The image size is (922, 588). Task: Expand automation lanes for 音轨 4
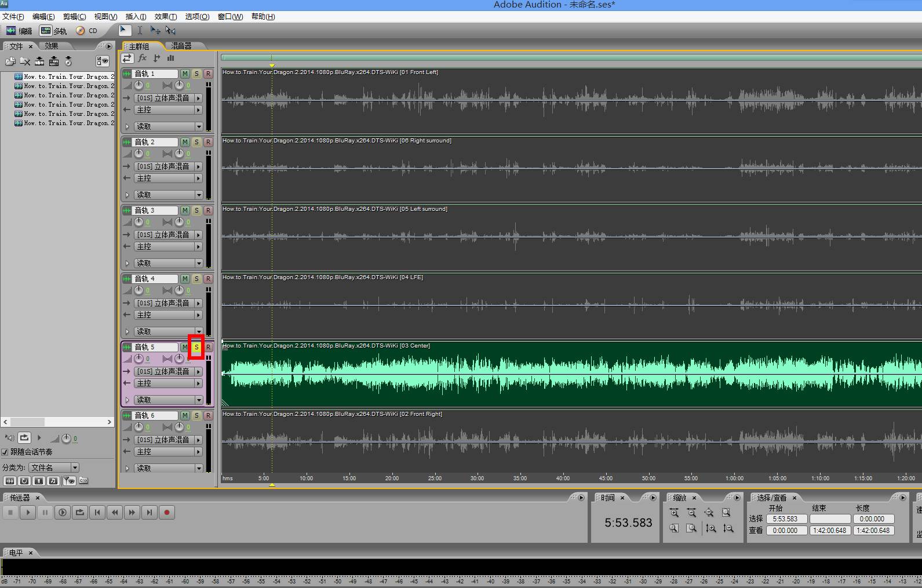click(127, 331)
